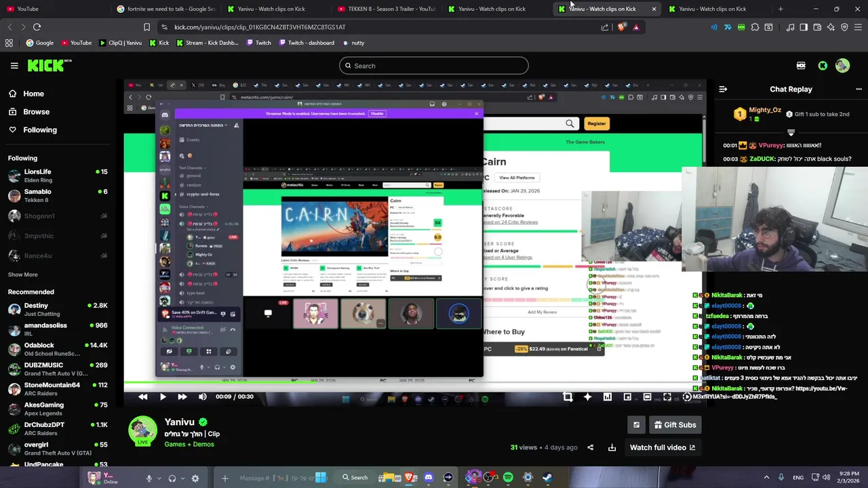Viewport: 868px width, 488px height.
Task: Open the stats bars icon in player
Action: tap(608, 397)
